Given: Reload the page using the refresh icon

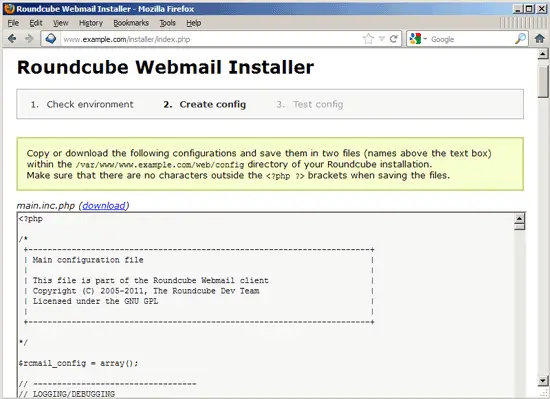Looking at the screenshot, I should tap(394, 39).
